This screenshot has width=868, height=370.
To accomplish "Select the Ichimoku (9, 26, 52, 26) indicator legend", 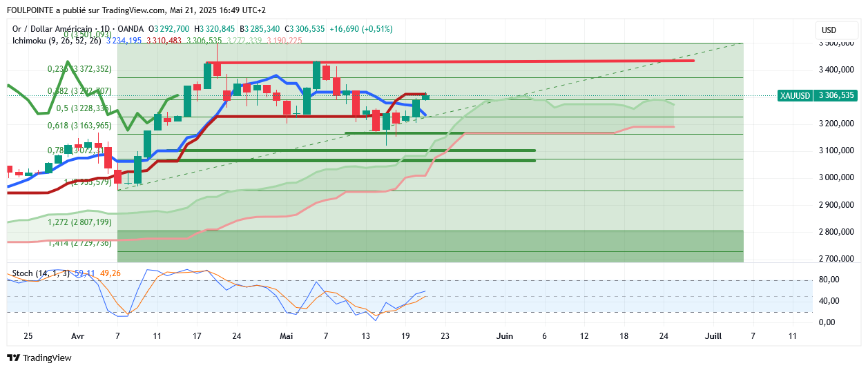I will (x=58, y=41).
